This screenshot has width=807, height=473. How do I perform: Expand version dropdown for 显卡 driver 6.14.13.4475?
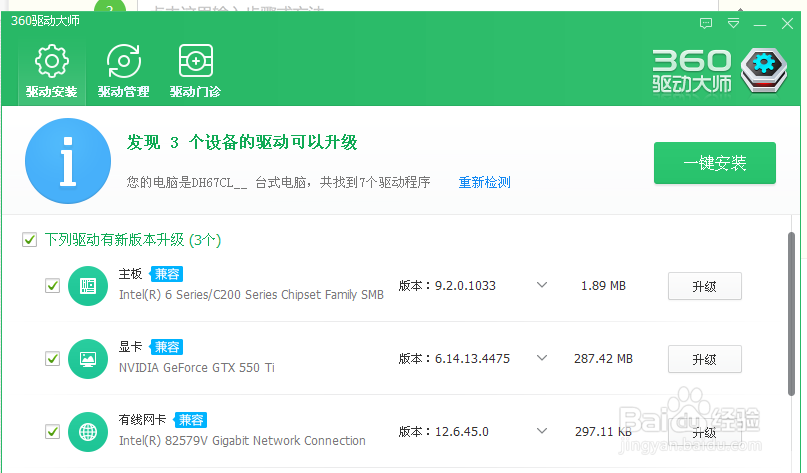point(542,358)
